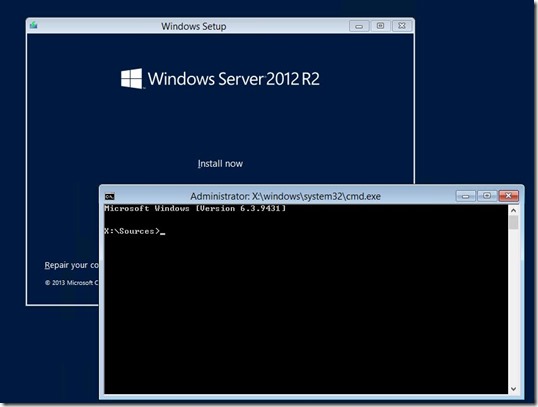Maximize the Windows Setup window

click(x=380, y=26)
